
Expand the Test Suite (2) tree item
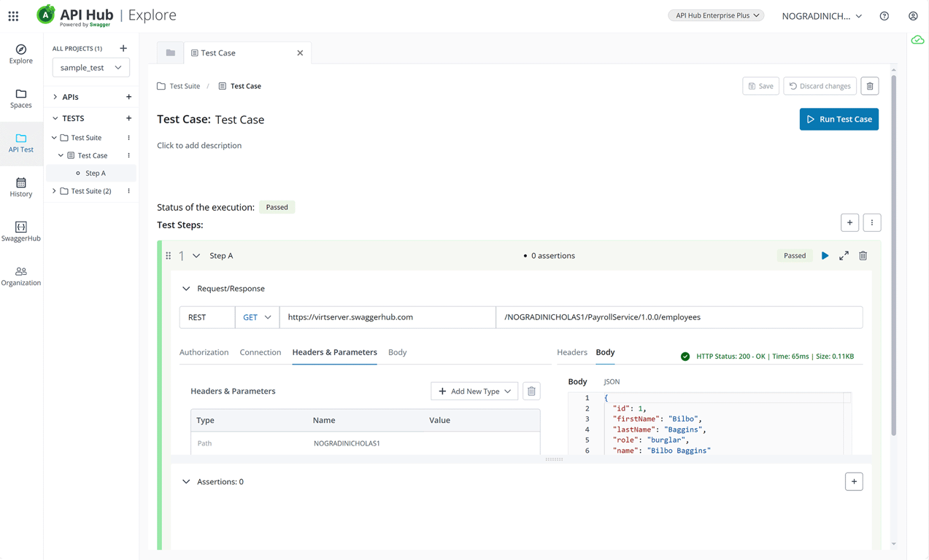point(53,190)
